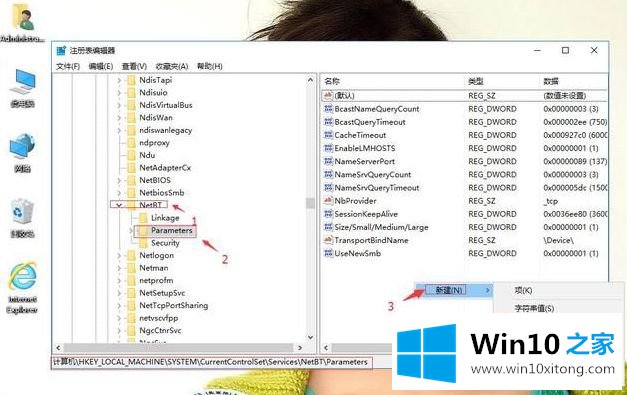Expand the NdisVirtualBus tree node
This screenshot has height=395, width=627.
pos(119,105)
